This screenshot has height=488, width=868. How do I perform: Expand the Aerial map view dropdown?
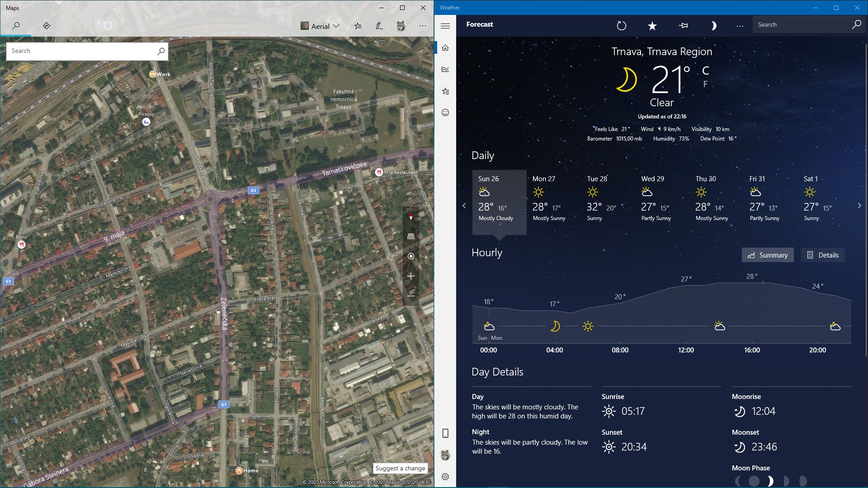point(321,26)
